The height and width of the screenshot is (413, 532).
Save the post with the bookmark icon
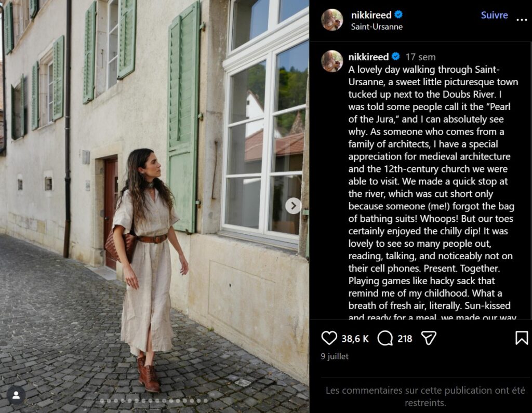coord(522,338)
